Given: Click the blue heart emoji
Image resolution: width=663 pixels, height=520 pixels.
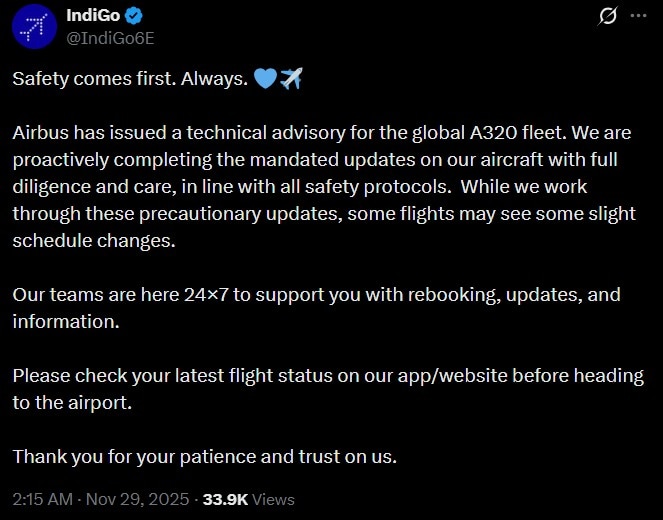Looking at the screenshot, I should [x=265, y=79].
